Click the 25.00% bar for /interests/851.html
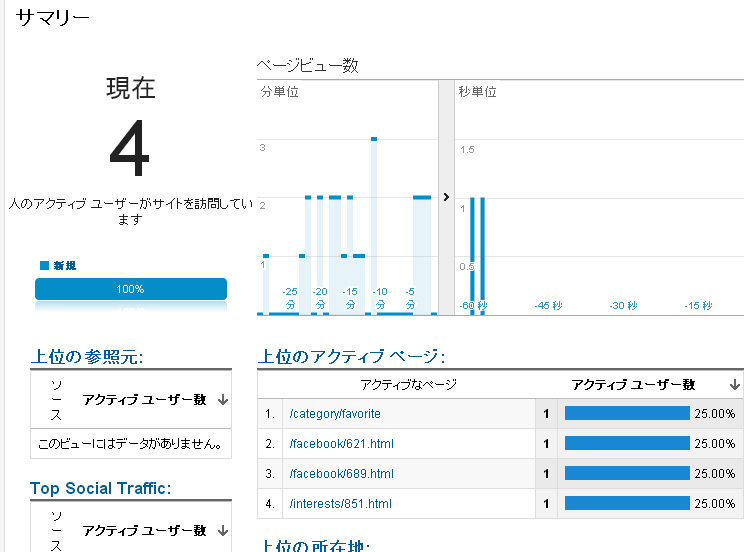Viewport: 744px width, 552px height. pyautogui.click(x=627, y=503)
